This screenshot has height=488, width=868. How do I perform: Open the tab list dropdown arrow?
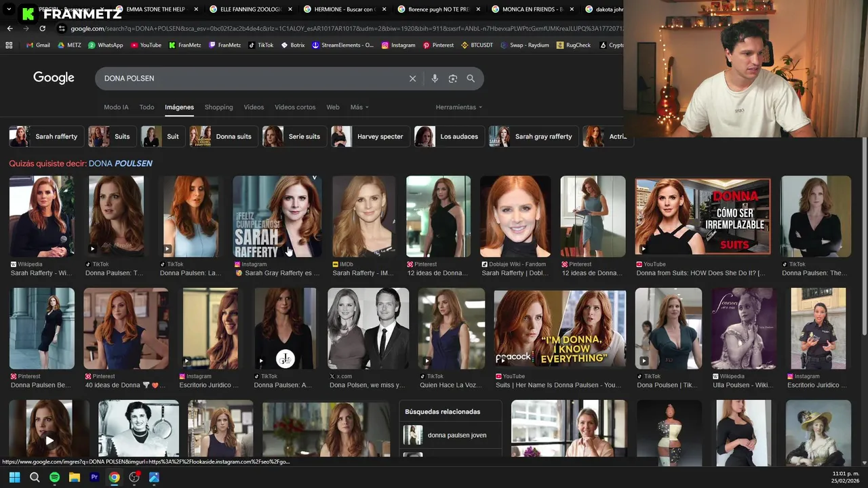9,9
